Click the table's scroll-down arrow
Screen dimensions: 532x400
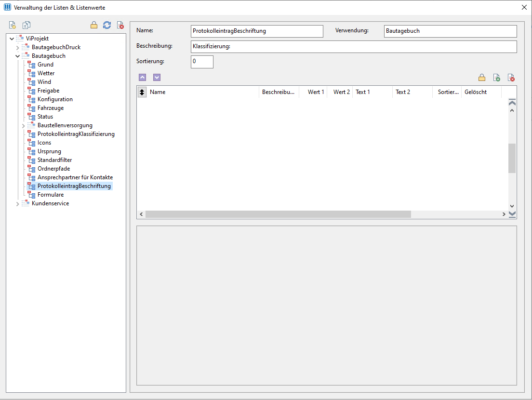(x=512, y=206)
